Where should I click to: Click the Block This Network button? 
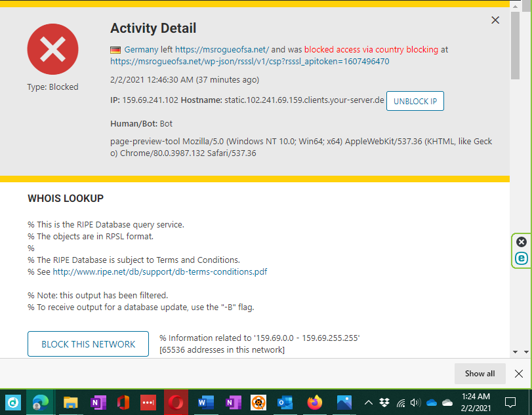88,344
